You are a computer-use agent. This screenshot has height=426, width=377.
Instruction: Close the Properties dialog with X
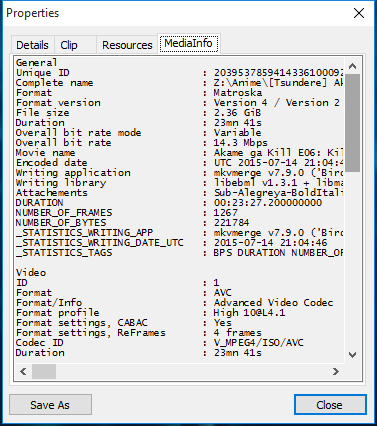[359, 13]
